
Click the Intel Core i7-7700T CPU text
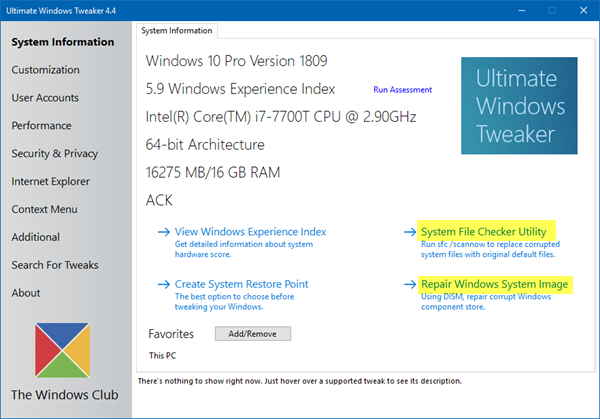281,117
